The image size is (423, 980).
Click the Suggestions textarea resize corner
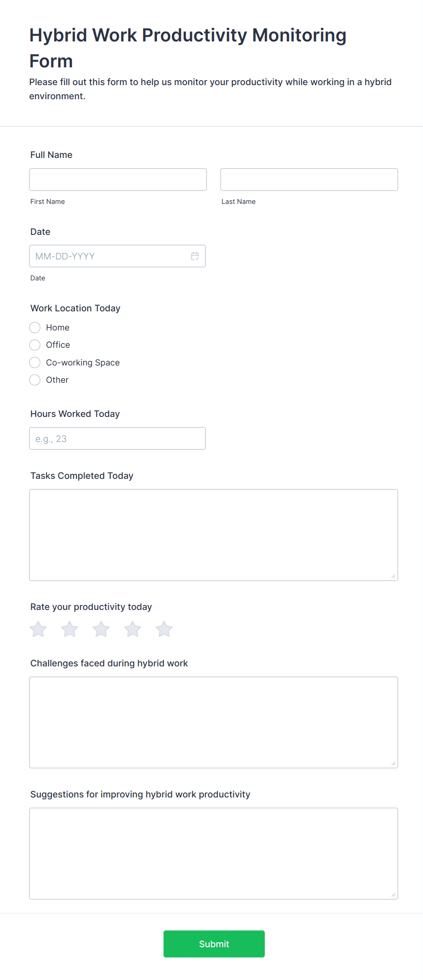[393, 895]
